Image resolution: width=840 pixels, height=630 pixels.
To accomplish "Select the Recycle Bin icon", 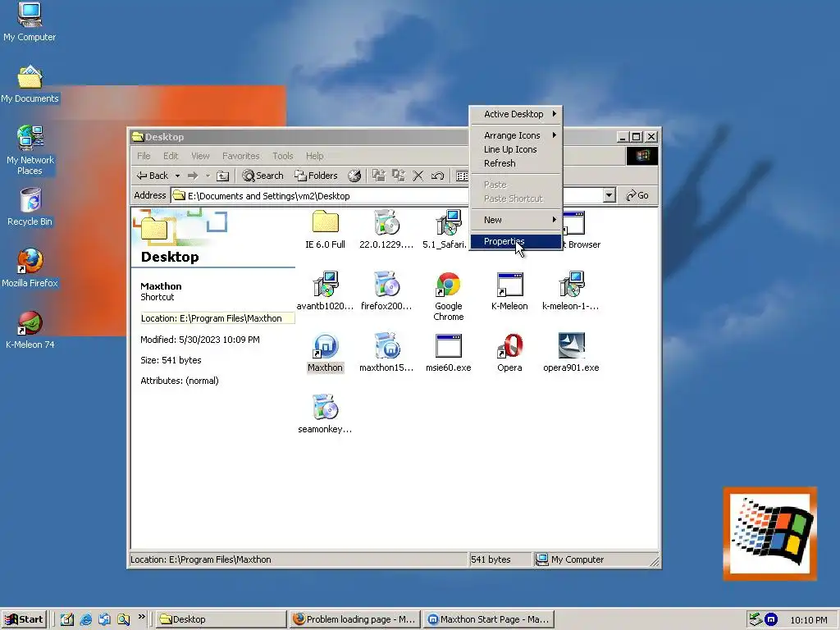I will point(30,207).
